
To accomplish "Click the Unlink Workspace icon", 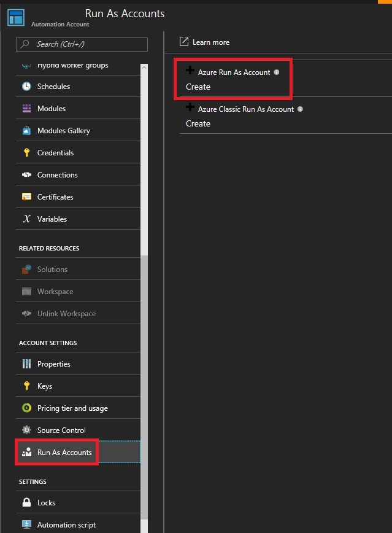I will pos(26,313).
